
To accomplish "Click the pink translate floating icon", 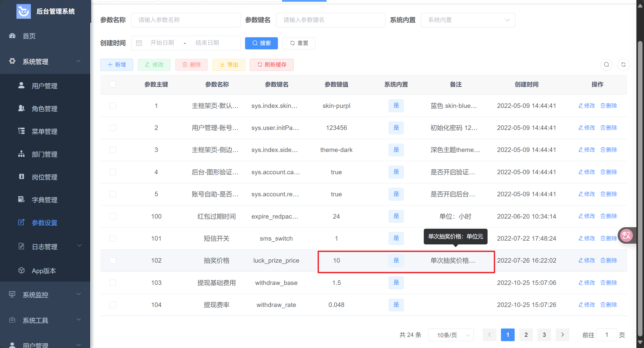I will pos(626,236).
